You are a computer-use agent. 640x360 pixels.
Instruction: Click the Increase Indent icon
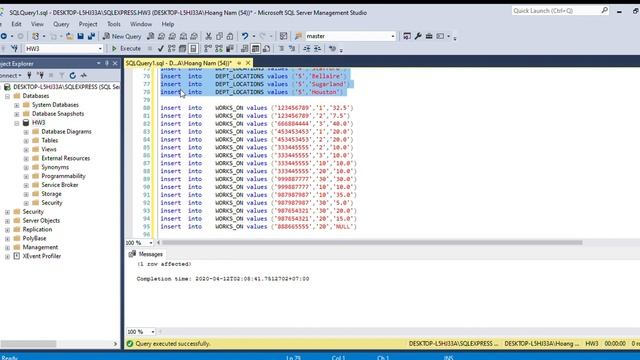(x=317, y=49)
